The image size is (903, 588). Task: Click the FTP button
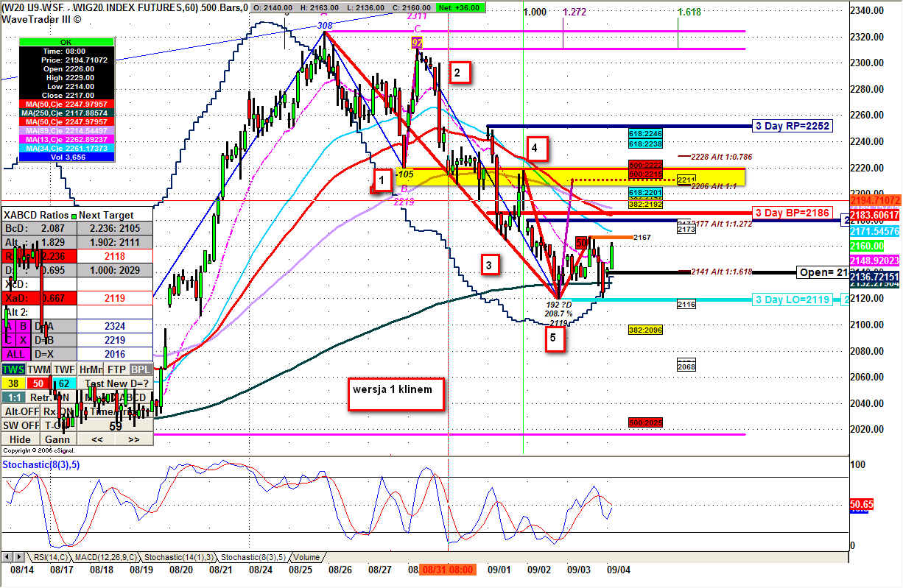point(116,369)
